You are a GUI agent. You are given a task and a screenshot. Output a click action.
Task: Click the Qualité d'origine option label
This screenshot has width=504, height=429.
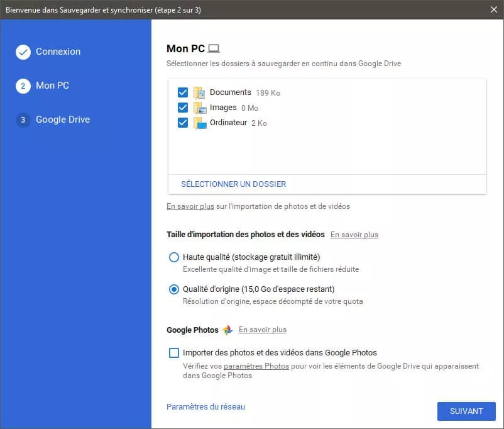point(259,289)
